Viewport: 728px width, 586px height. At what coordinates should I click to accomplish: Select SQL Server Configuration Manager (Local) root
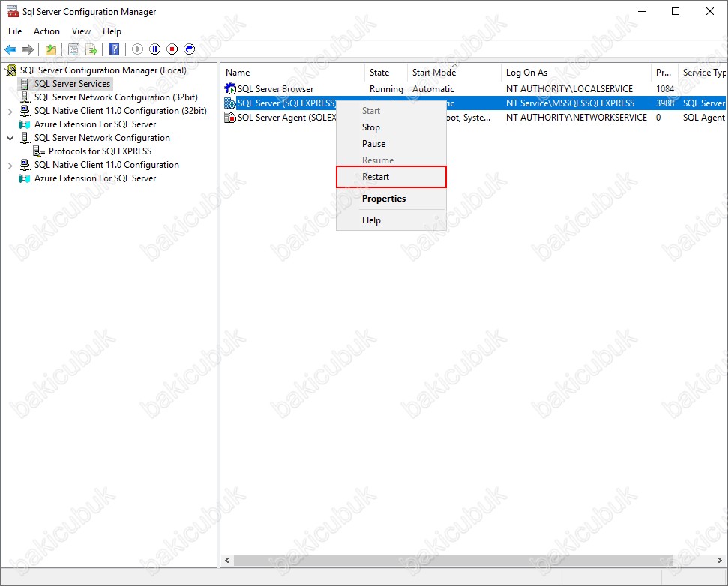(x=103, y=70)
